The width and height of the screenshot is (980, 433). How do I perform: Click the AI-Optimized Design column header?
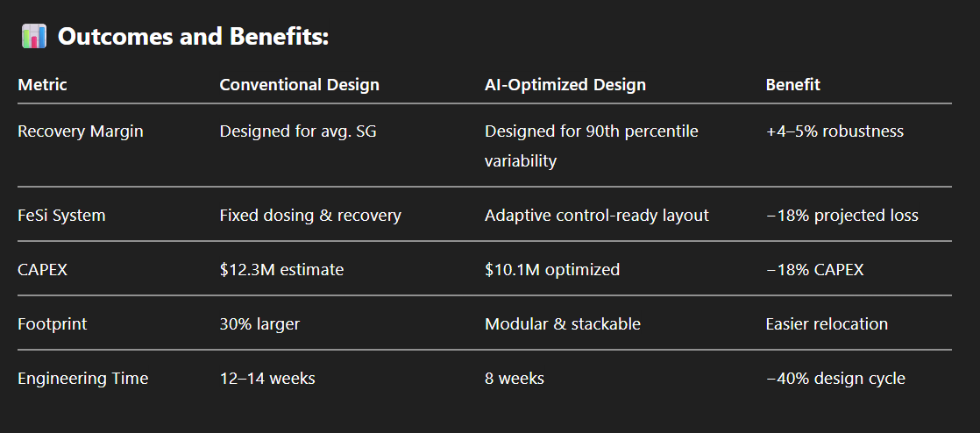[x=565, y=84]
